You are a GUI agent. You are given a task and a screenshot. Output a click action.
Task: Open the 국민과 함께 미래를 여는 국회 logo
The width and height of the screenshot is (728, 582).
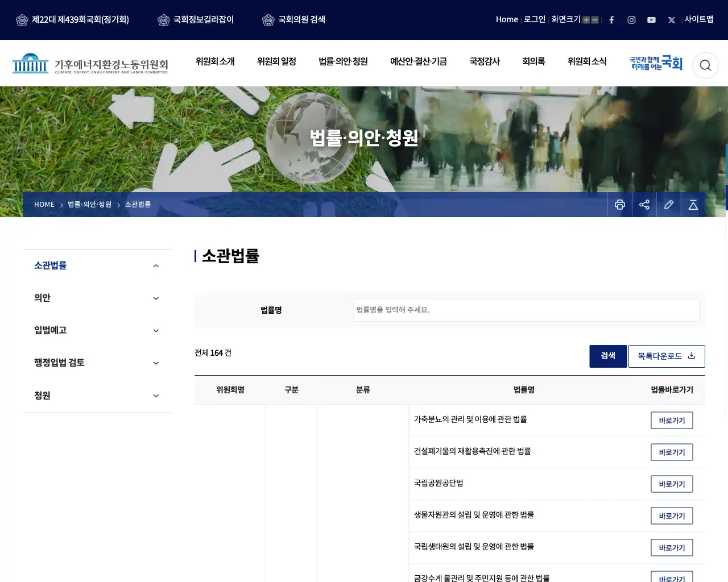(656, 63)
